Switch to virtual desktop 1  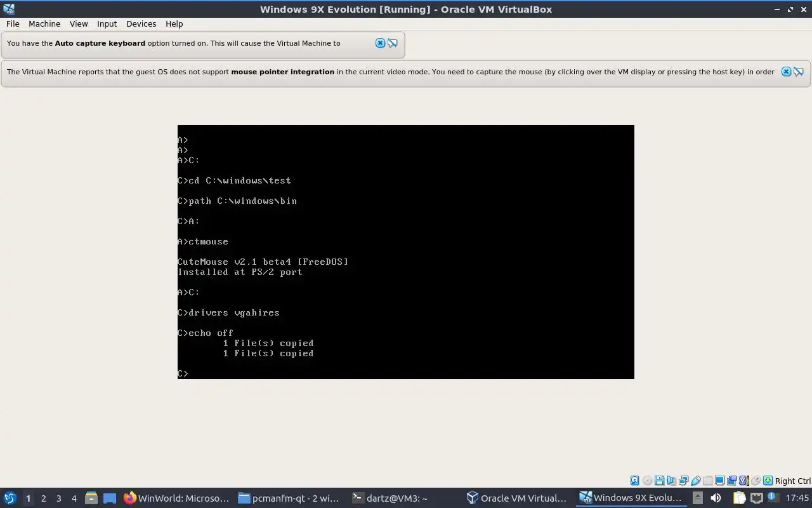(28, 498)
